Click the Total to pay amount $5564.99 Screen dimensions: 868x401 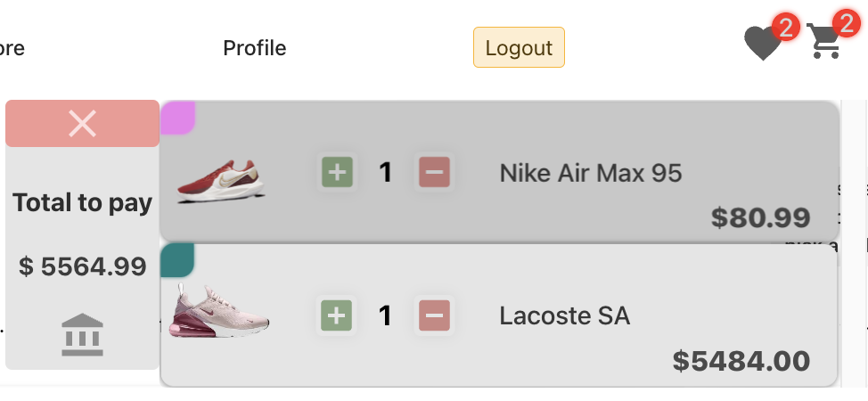[x=82, y=266]
